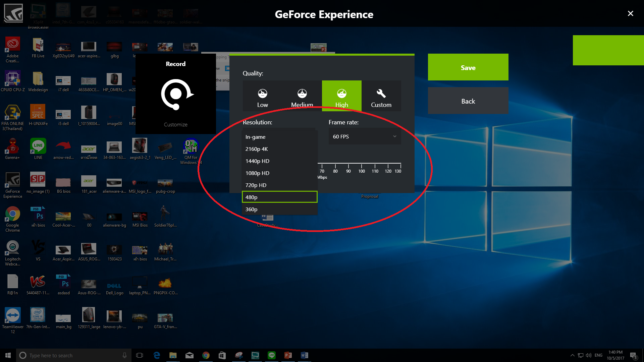This screenshot has width=644, height=362.
Task: Open QM for Windows desktop icon
Action: click(191, 152)
